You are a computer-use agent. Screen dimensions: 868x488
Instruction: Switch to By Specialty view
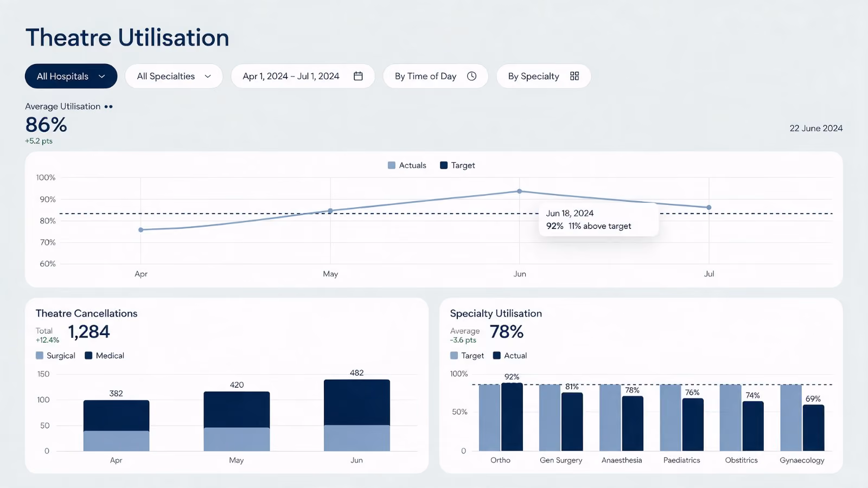(544, 76)
